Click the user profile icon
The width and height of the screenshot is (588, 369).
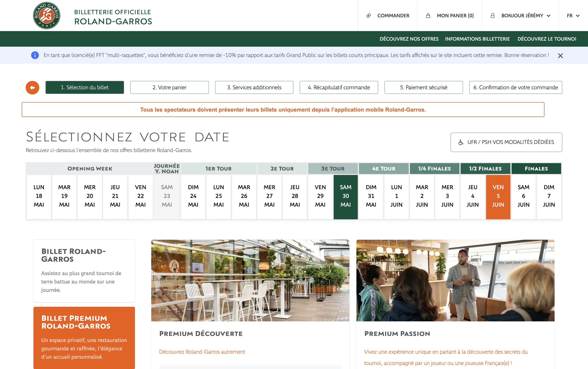point(493,16)
